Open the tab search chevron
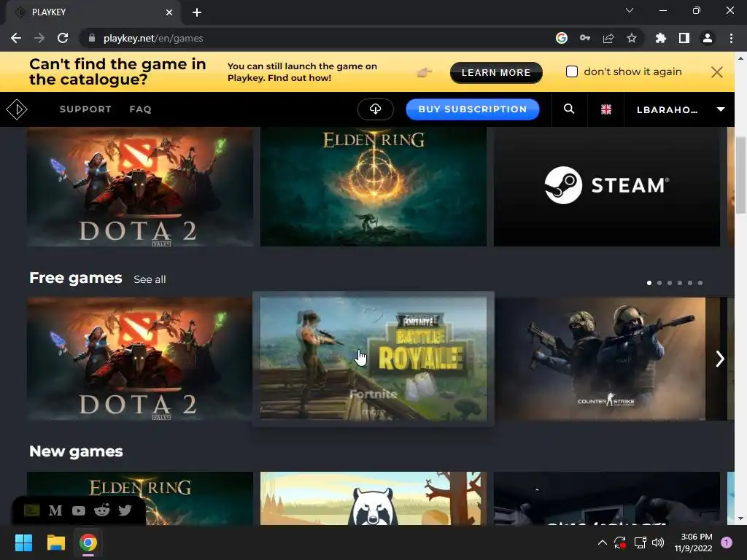This screenshot has width=747, height=560. click(x=630, y=10)
